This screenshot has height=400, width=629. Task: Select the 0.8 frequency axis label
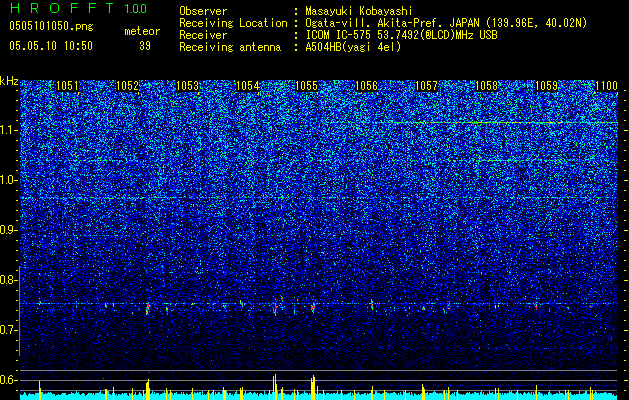(8, 280)
